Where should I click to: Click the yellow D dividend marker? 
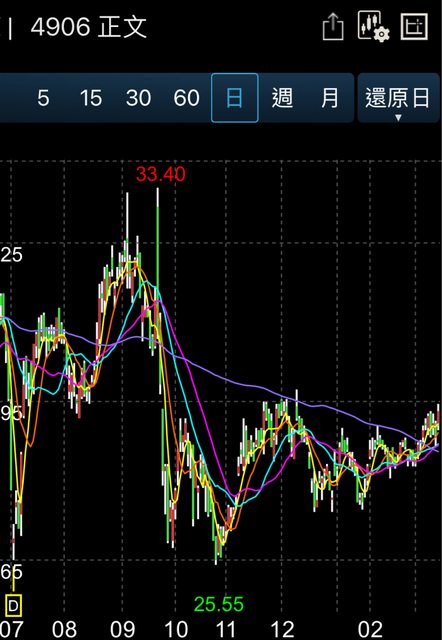coord(13,606)
